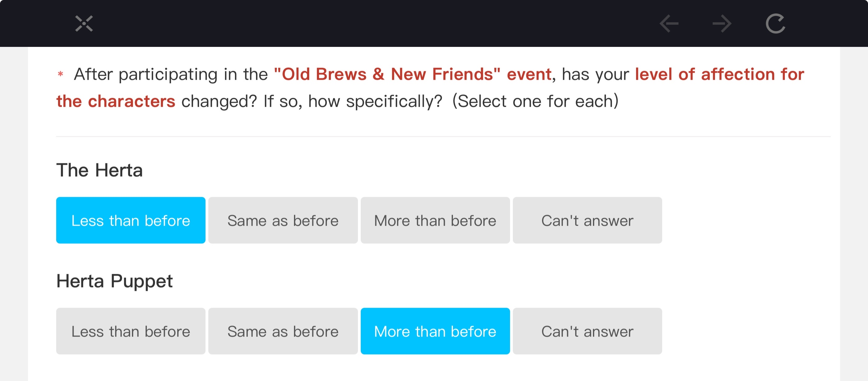Viewport: 868px width, 381px height.
Task: Click the "(Select one for each)" instruction text
Action: point(535,101)
